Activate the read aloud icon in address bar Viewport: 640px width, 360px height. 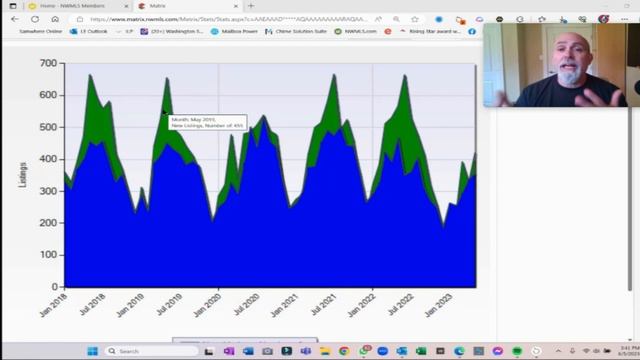coord(378,19)
